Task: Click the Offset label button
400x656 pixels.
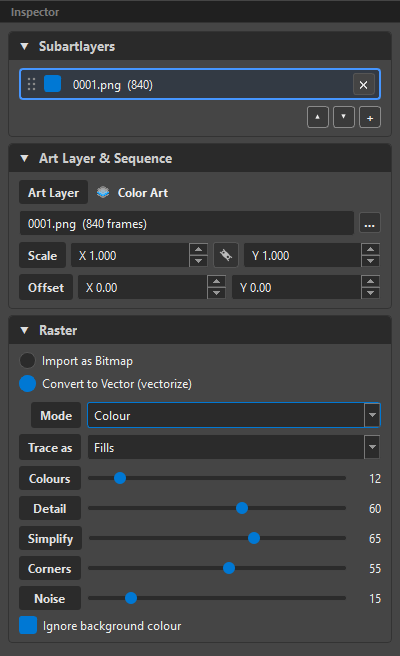Action: pyautogui.click(x=46, y=287)
